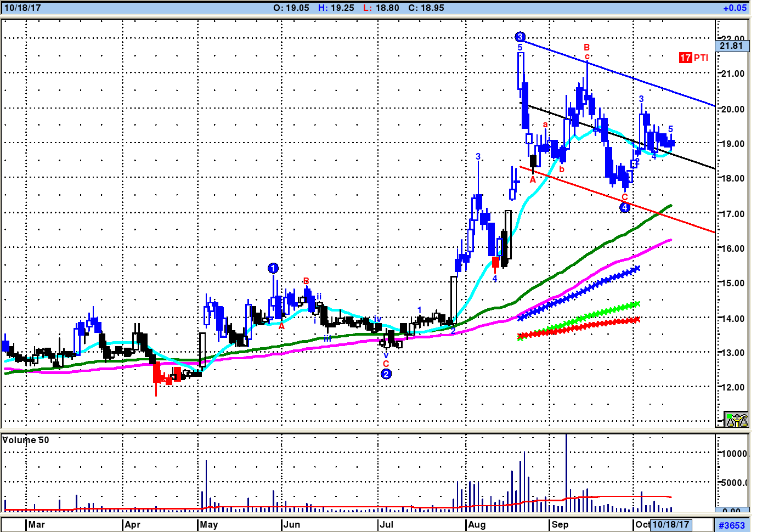Click the Jun month label on time axis

[x=291, y=525]
